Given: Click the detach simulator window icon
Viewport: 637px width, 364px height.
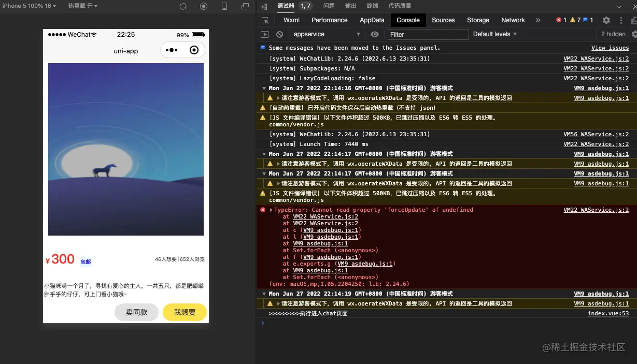Looking at the screenshot, I should point(245,6).
